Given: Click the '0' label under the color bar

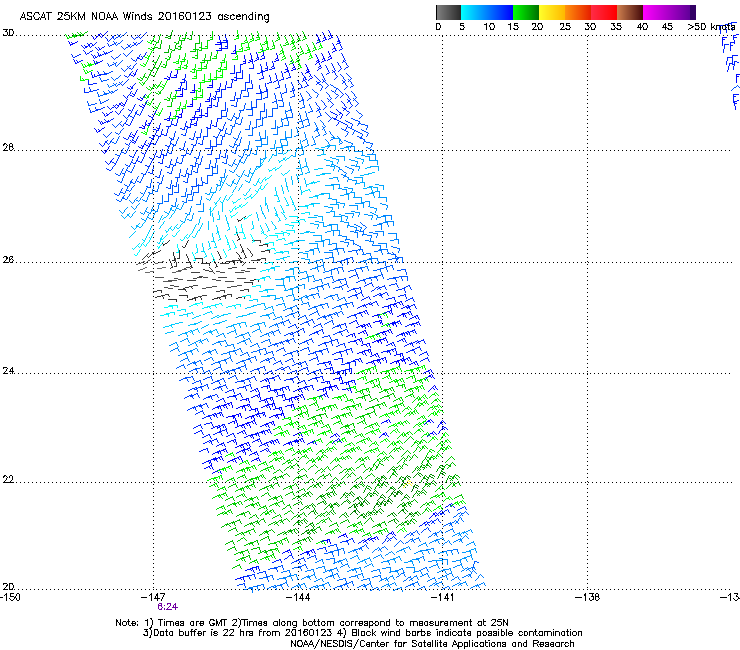Looking at the screenshot, I should point(438,27).
